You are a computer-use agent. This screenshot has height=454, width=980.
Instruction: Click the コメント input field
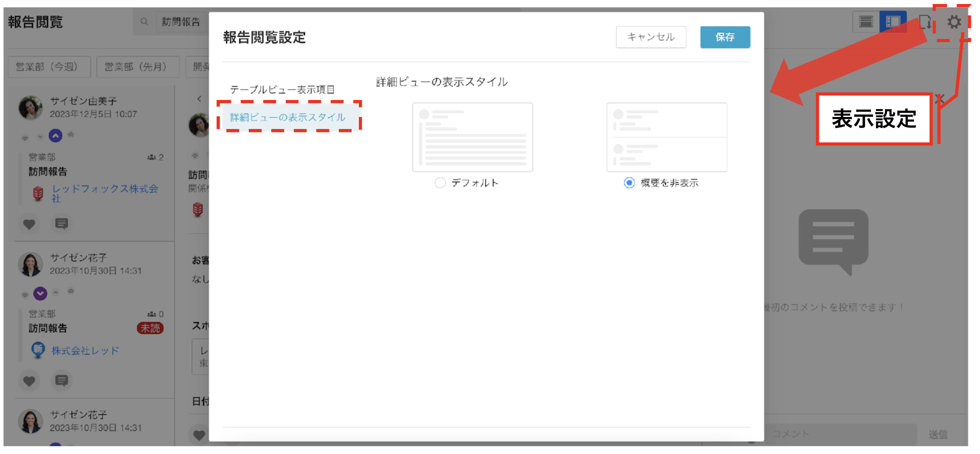841,434
